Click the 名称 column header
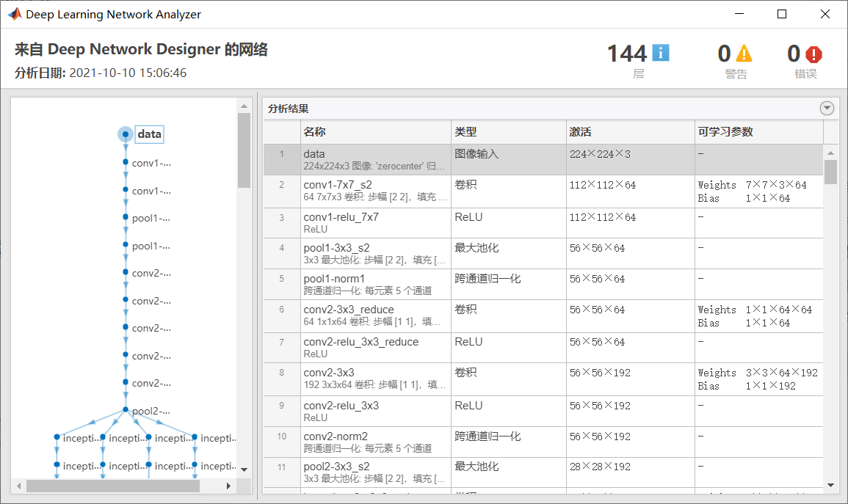The image size is (848, 504). tap(376, 132)
